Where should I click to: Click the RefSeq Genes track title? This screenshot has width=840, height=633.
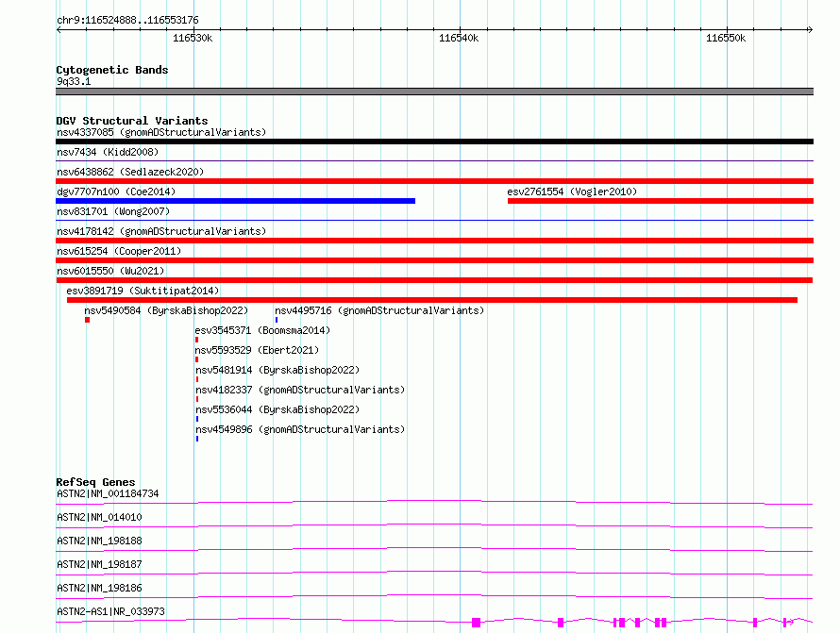95,482
